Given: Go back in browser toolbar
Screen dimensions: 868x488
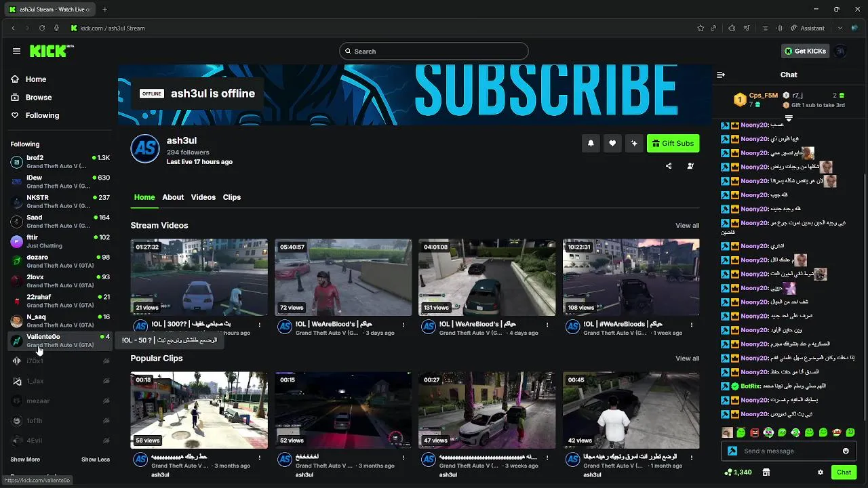Looking at the screenshot, I should [13, 28].
